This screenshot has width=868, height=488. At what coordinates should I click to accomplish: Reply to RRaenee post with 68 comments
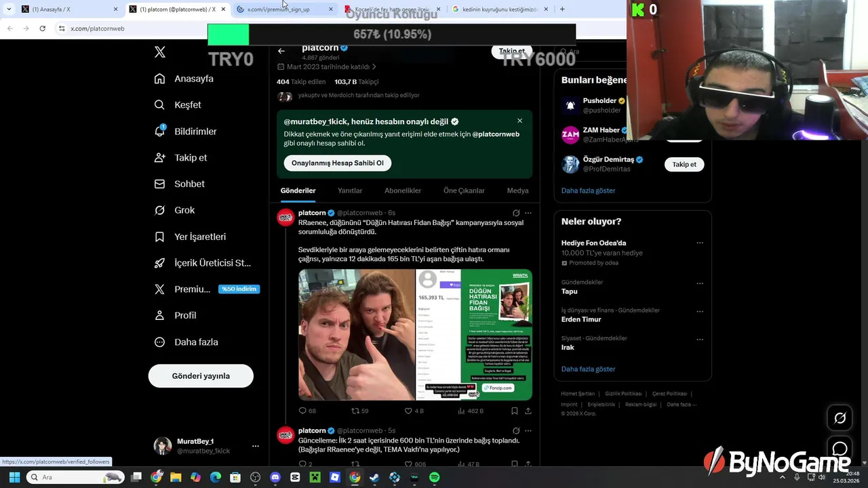pyautogui.click(x=307, y=411)
